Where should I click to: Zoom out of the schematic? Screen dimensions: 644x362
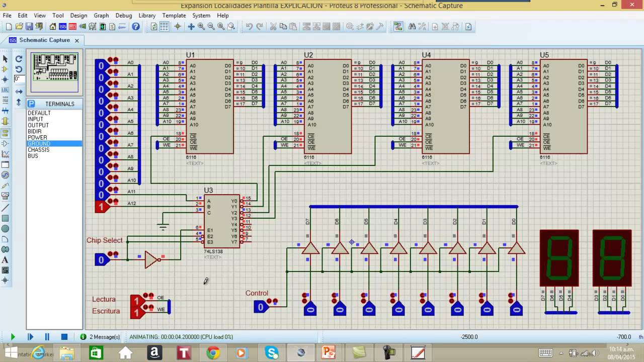211,27
